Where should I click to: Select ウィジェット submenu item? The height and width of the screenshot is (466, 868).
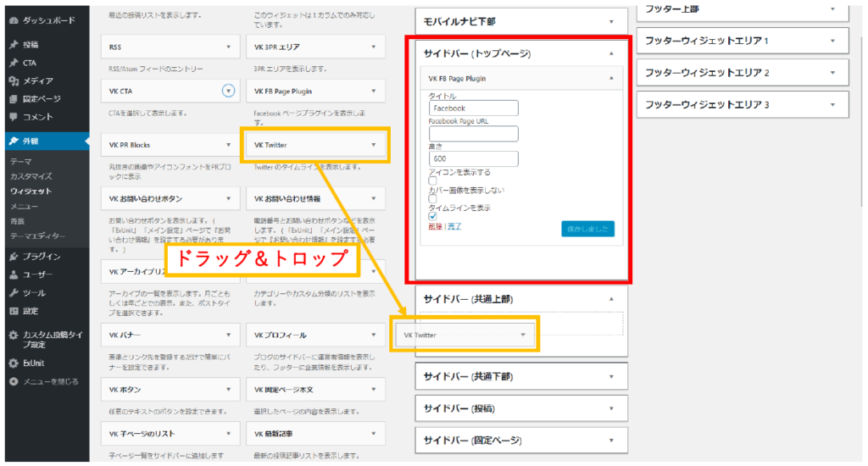(31, 191)
